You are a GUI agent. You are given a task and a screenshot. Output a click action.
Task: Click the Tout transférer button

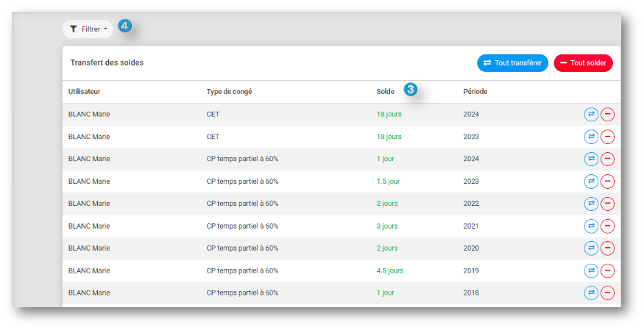click(x=512, y=63)
